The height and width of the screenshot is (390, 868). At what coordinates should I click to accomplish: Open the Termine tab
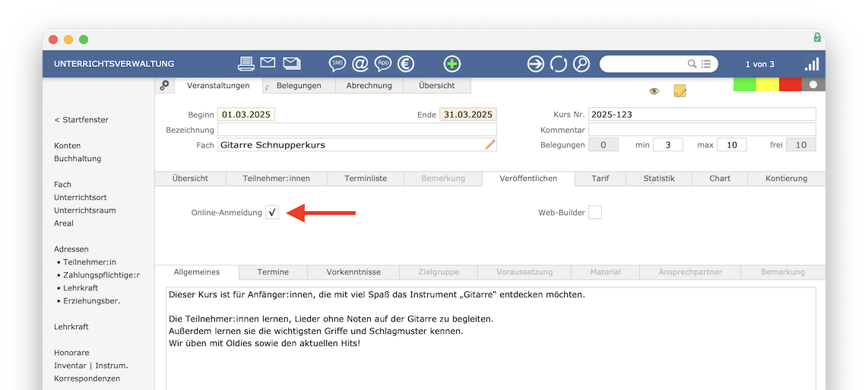point(273,272)
